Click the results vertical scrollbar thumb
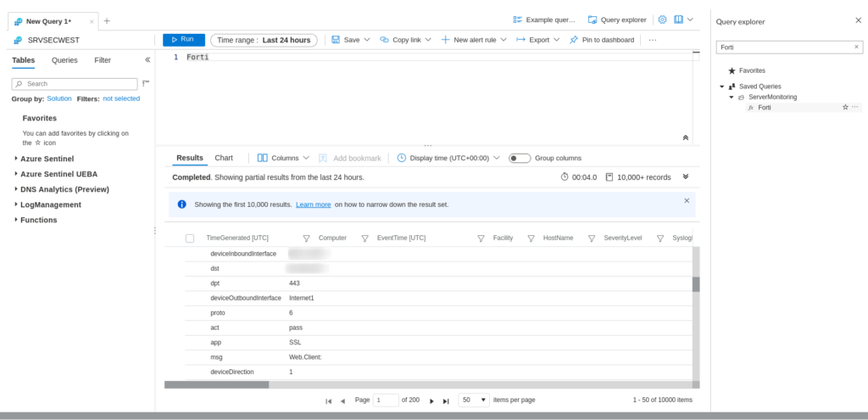The width and height of the screenshot is (868, 420). [696, 284]
